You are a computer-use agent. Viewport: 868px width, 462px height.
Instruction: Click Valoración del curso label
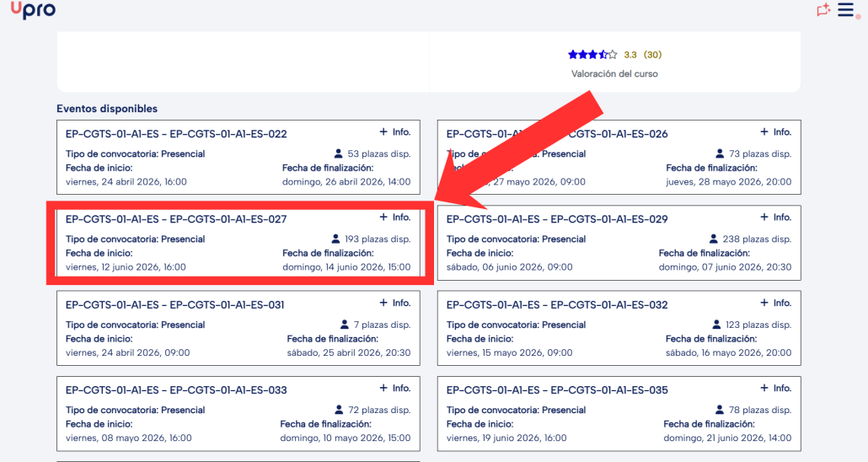click(614, 74)
